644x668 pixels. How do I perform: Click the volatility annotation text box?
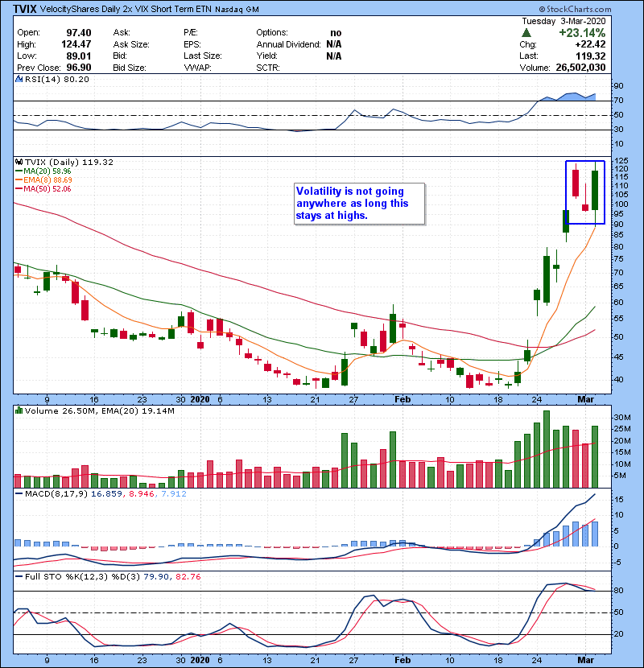pyautogui.click(x=360, y=204)
